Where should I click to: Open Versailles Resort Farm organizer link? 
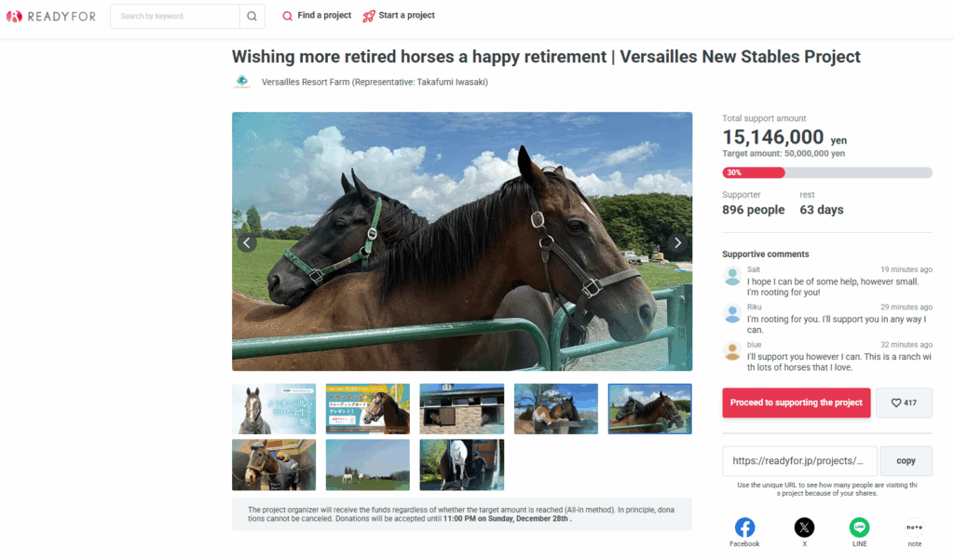(x=375, y=82)
